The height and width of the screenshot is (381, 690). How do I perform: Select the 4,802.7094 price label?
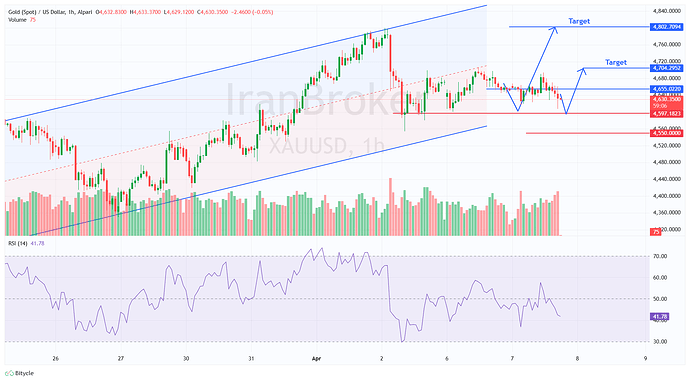point(667,27)
